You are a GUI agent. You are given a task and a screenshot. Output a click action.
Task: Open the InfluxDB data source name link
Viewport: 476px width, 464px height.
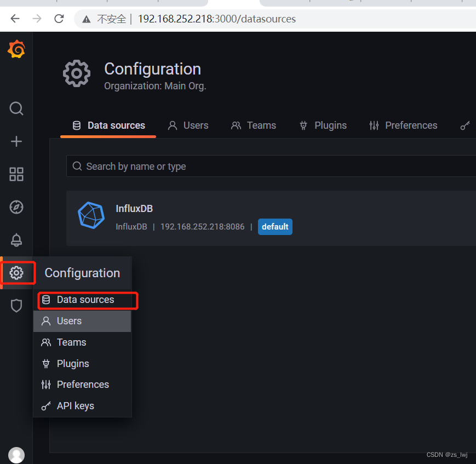click(x=134, y=209)
